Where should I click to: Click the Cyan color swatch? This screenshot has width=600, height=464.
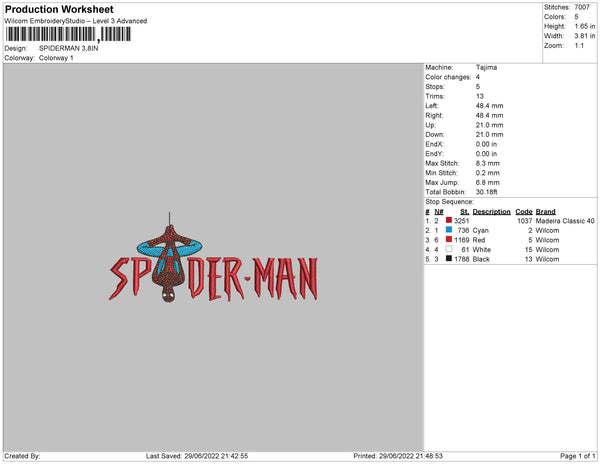click(x=449, y=230)
